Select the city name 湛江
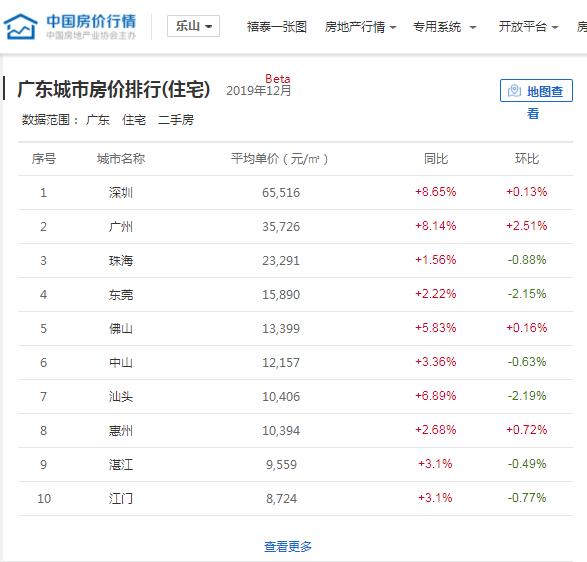587x562 pixels. (x=121, y=465)
